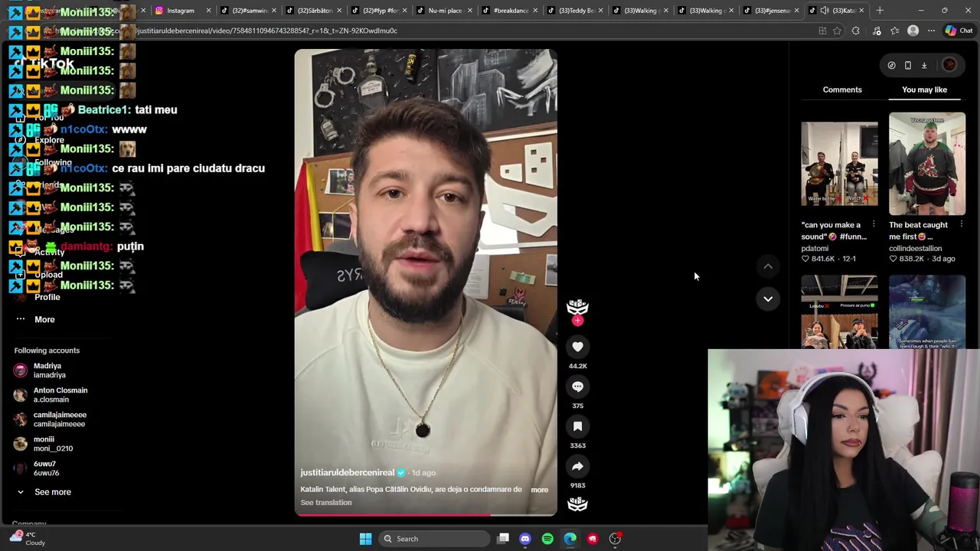Image resolution: width=980 pixels, height=551 pixels.
Task: Switch to the #breakdance browser tab
Action: 511,11
